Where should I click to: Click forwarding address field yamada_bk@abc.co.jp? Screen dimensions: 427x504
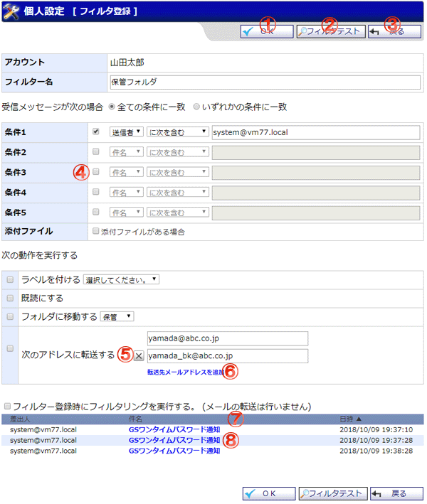point(228,356)
